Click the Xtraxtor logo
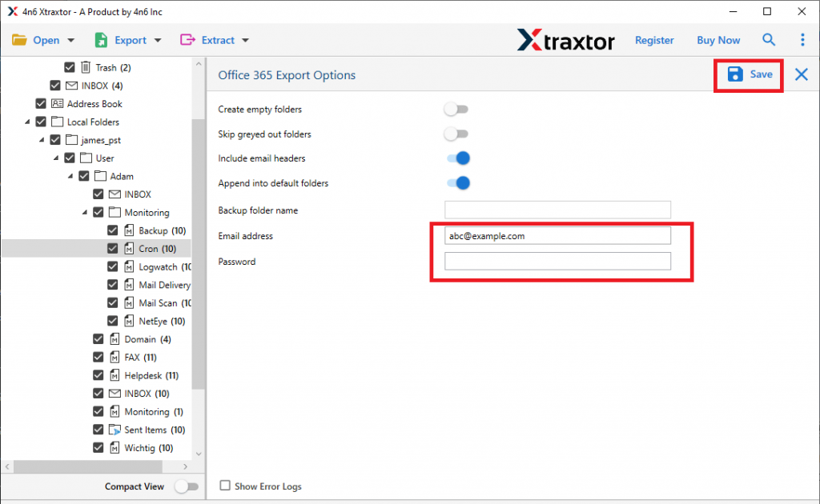Image resolution: width=820 pixels, height=504 pixels. click(x=566, y=40)
